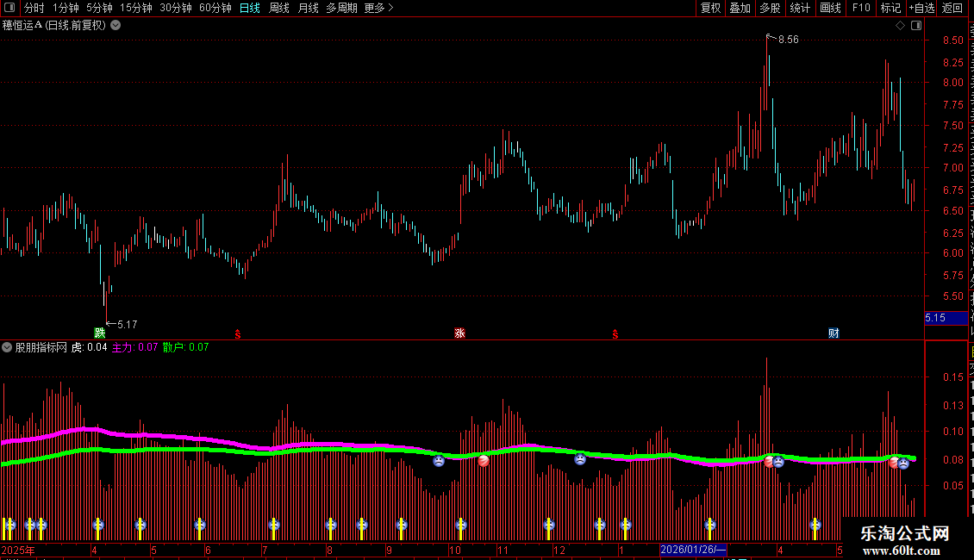Click the 0.08 indicator axis label
Image resolution: width=974 pixels, height=560 pixels.
pyautogui.click(x=952, y=459)
